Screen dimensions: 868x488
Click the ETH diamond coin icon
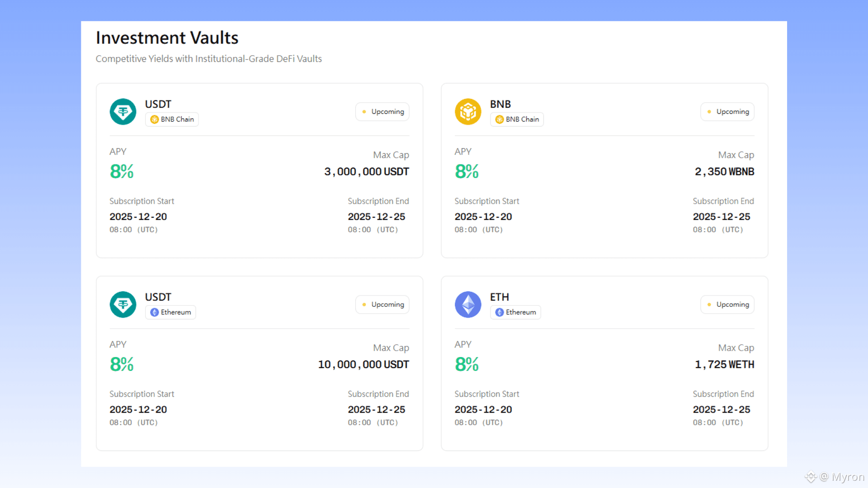click(468, 305)
